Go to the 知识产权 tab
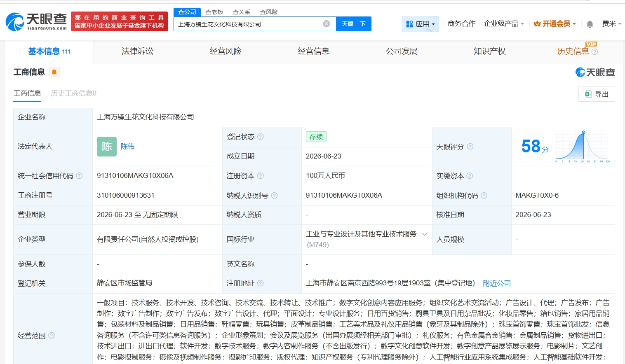625x364 pixels. pos(490,51)
